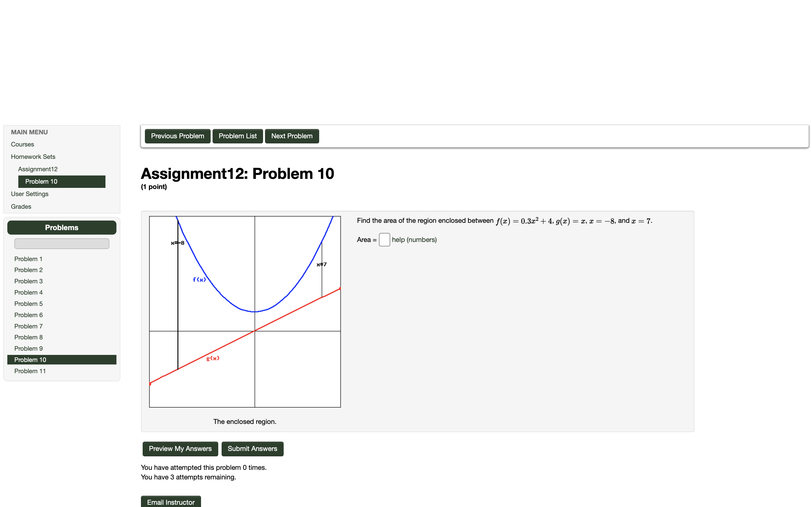View your Grades
812x507 pixels.
pyautogui.click(x=21, y=206)
